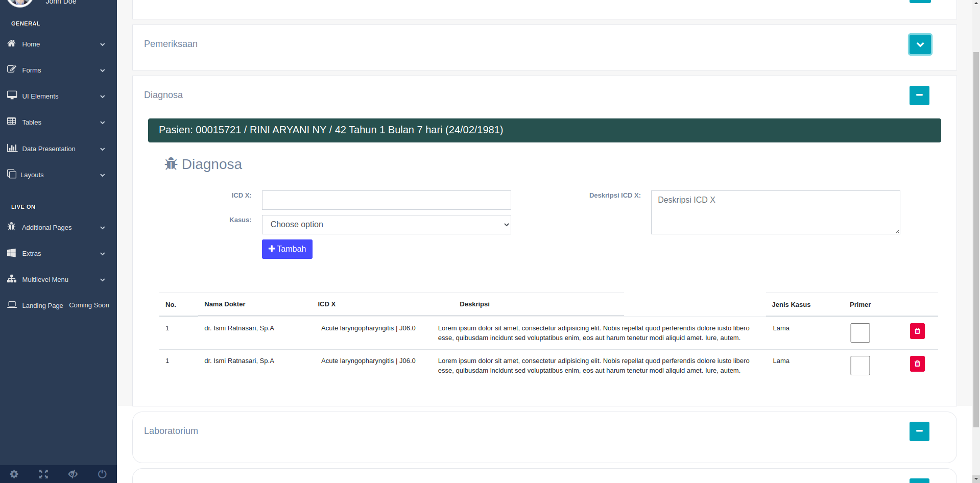This screenshot has height=483, width=980.
Task: Open the Kasus Choose option dropdown
Action: [386, 225]
